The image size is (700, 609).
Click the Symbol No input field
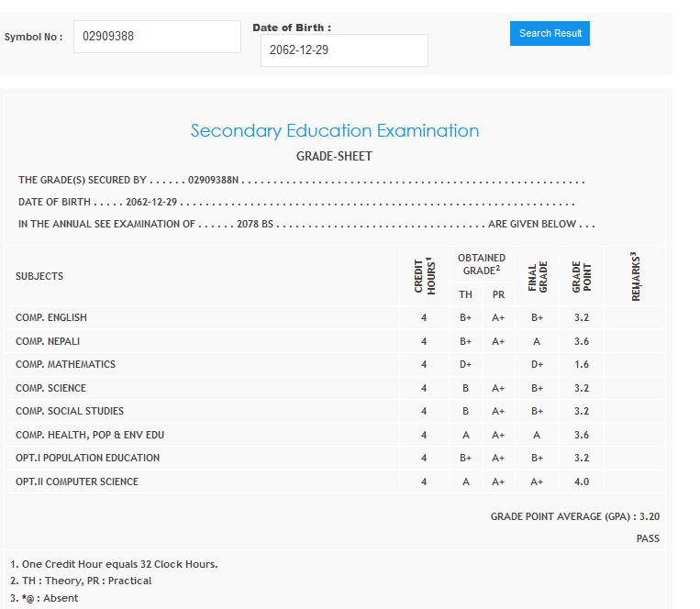tap(156, 37)
